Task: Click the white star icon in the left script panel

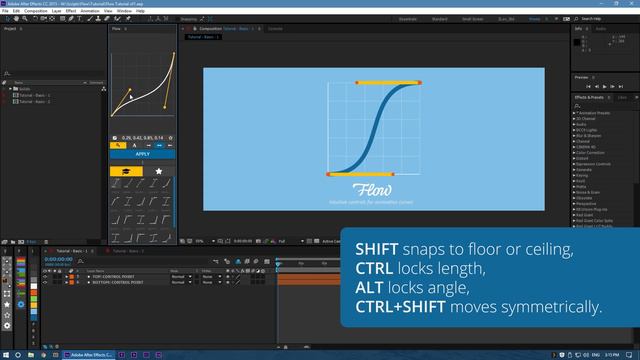Action: coord(7,304)
